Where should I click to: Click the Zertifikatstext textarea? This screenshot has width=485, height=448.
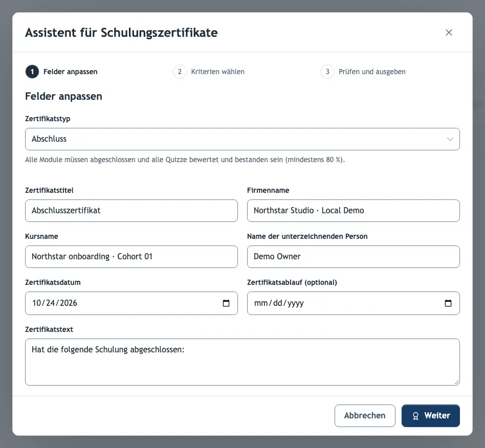click(242, 362)
